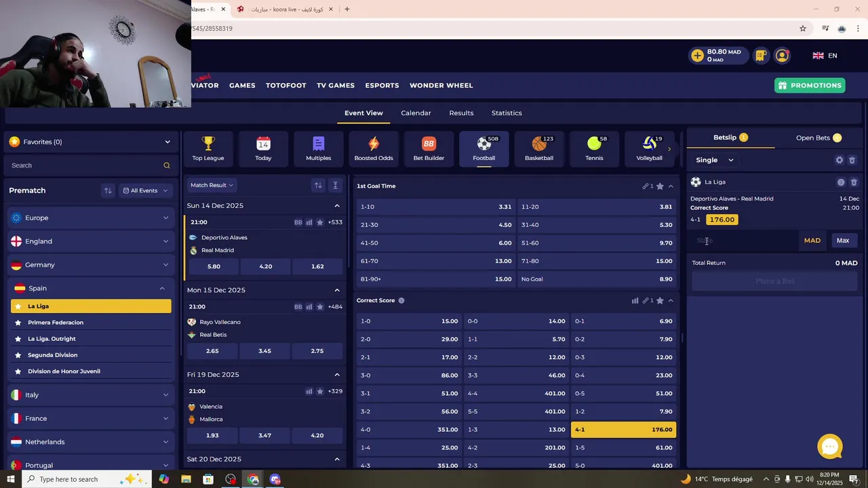This screenshot has height=488, width=868.
Task: Switch to the Results tab
Action: coord(461,113)
